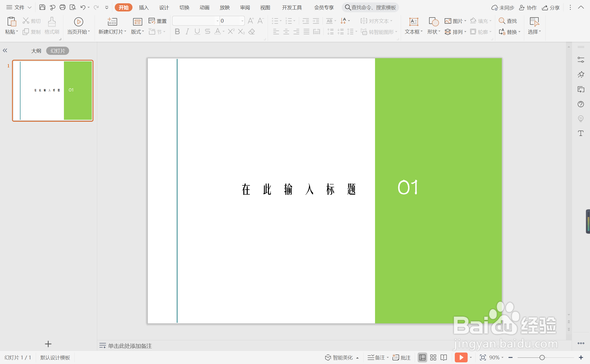Open the font size dropdown

pyautogui.click(x=241, y=20)
